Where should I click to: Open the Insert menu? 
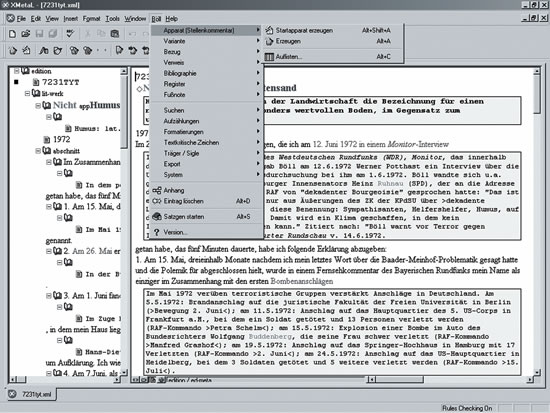[x=71, y=19]
